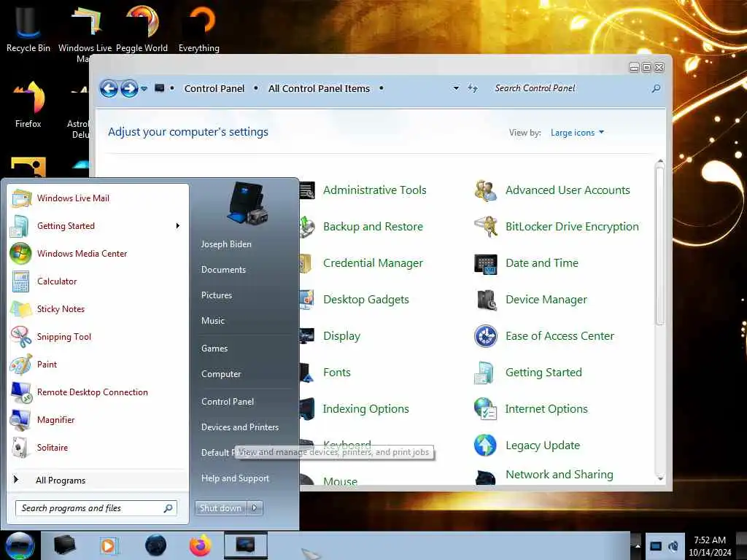747x560 pixels.
Task: Click the Solitaire cards icon
Action: pos(20,448)
